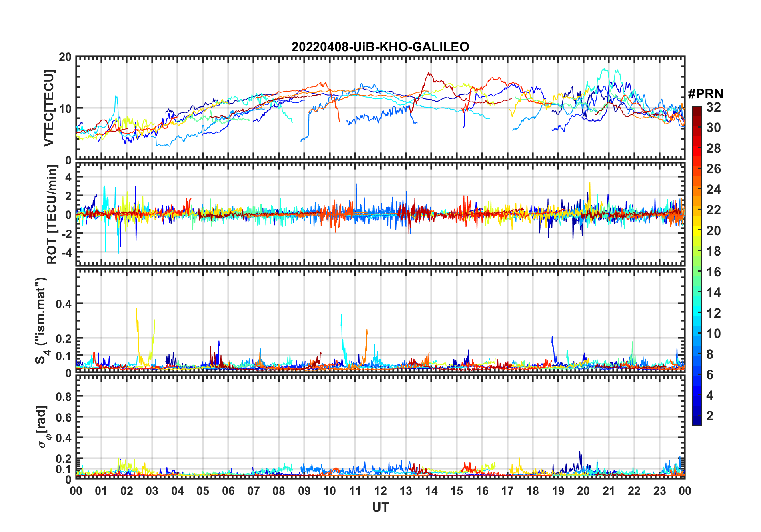Image resolution: width=761 pixels, height=532 pixels.
Task: Click the S4 panel y-tick 0.4
Action: coord(64,304)
